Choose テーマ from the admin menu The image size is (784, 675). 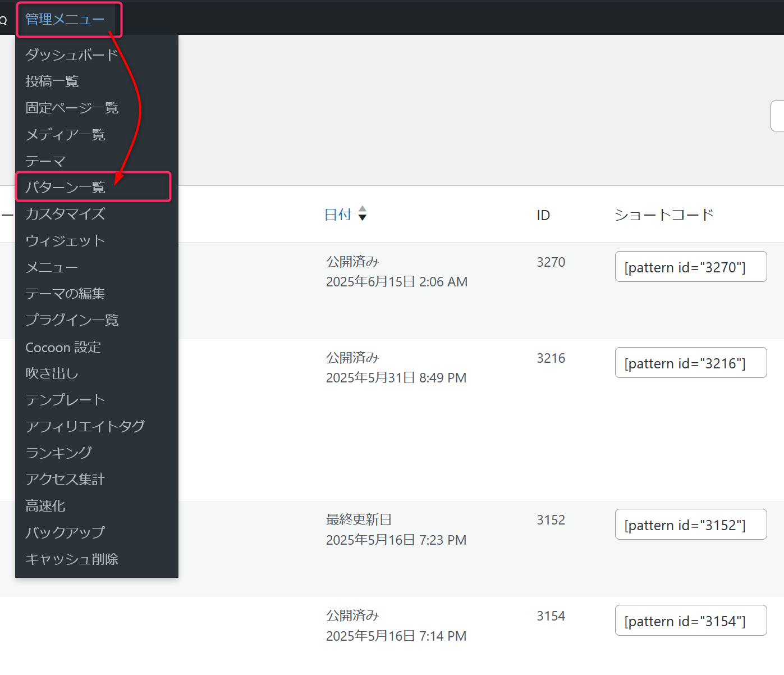tap(45, 162)
